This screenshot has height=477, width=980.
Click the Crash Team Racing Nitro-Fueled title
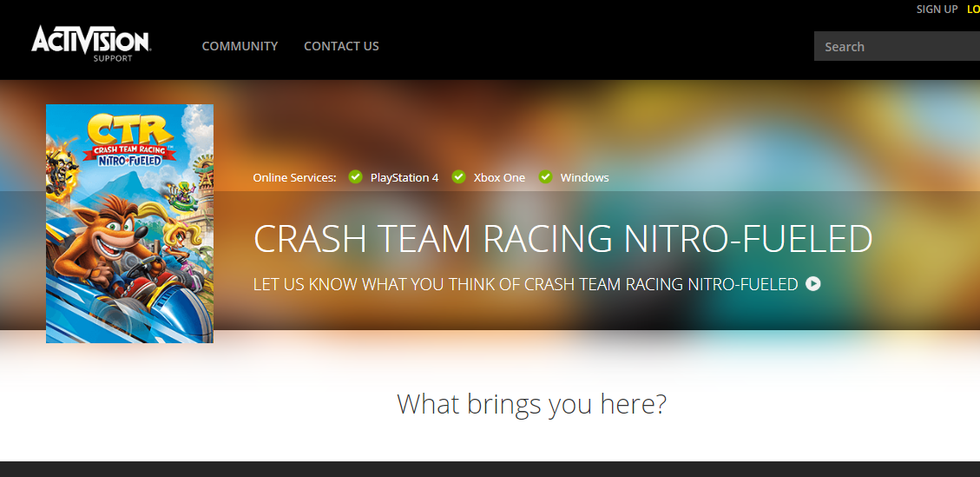[x=562, y=238]
